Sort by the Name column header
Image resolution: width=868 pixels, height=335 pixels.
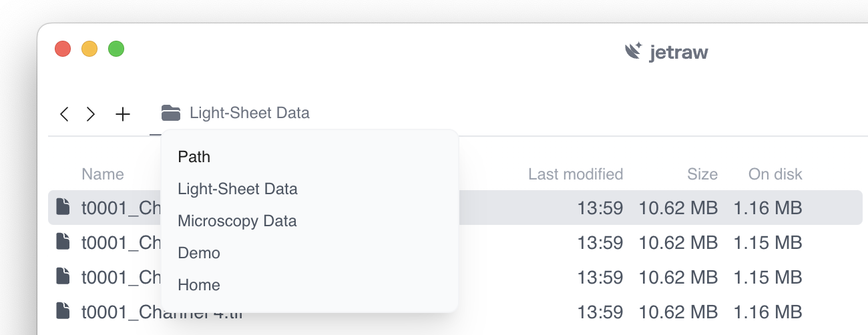coord(103,174)
